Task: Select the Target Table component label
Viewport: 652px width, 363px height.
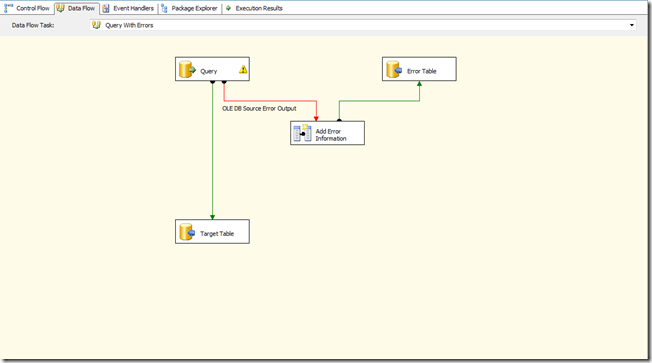Action: (x=217, y=234)
